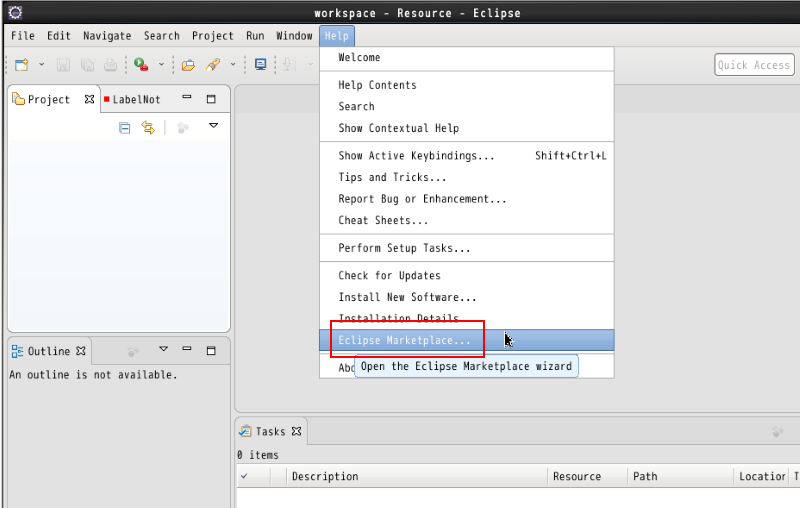
Task: Click the Save All toolbar icon
Action: 87,65
